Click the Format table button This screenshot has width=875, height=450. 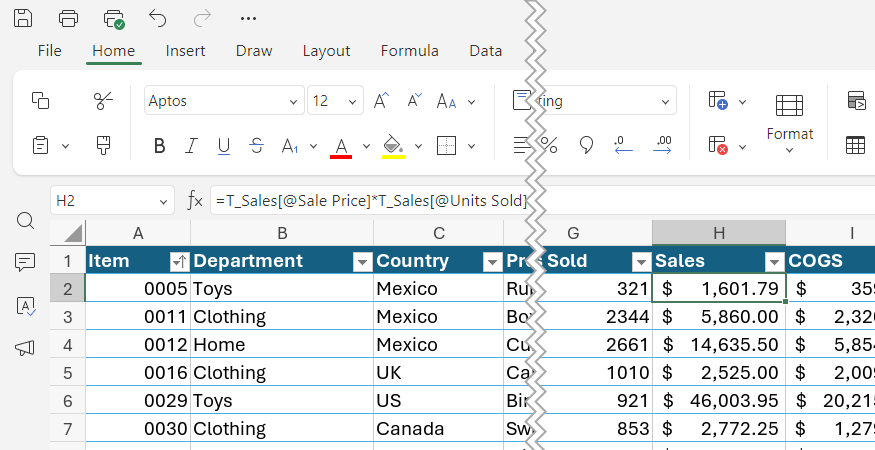[790, 124]
